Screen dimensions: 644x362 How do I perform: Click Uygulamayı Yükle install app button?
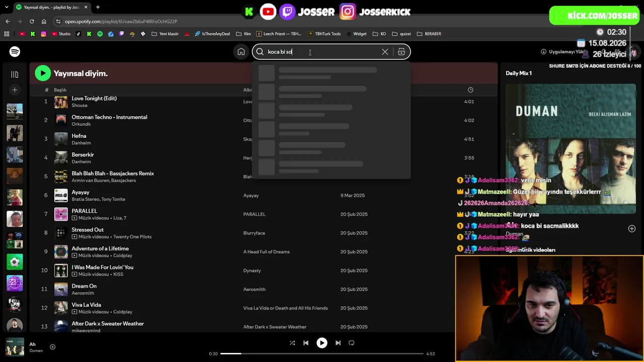tap(562, 52)
